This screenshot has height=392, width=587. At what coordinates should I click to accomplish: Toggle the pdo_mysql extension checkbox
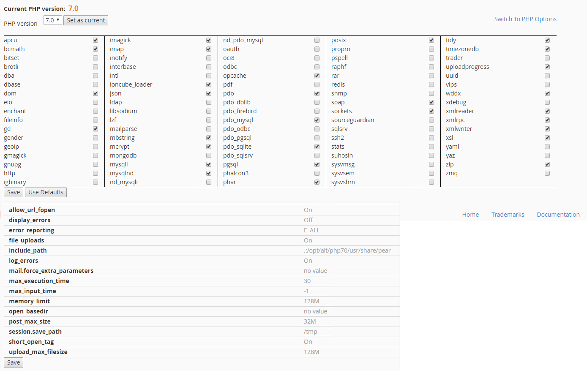coord(317,120)
